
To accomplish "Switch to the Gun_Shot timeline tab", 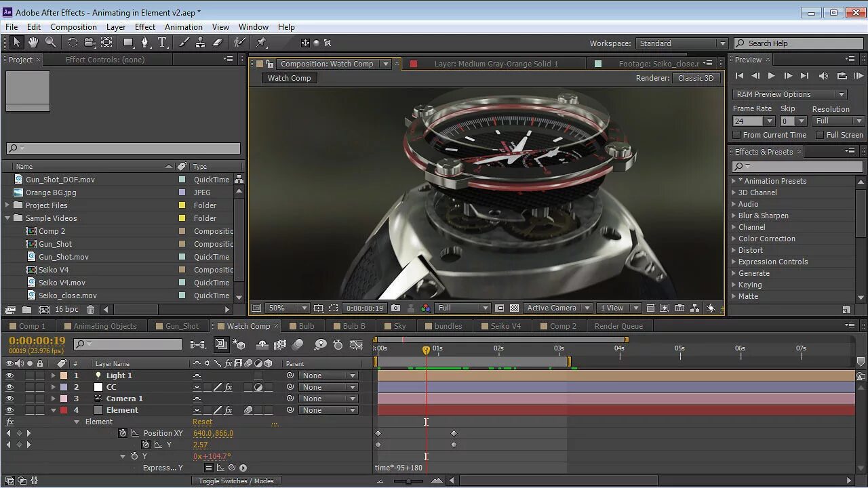I will point(182,326).
